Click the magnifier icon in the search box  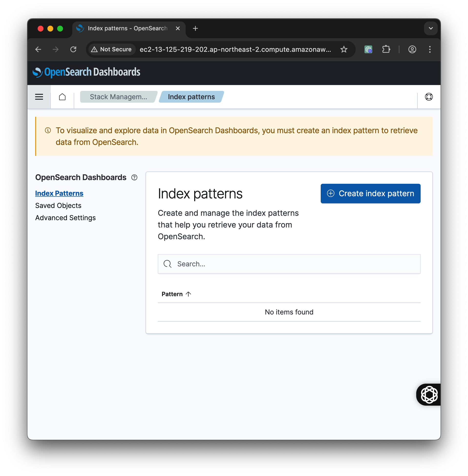pyautogui.click(x=167, y=264)
